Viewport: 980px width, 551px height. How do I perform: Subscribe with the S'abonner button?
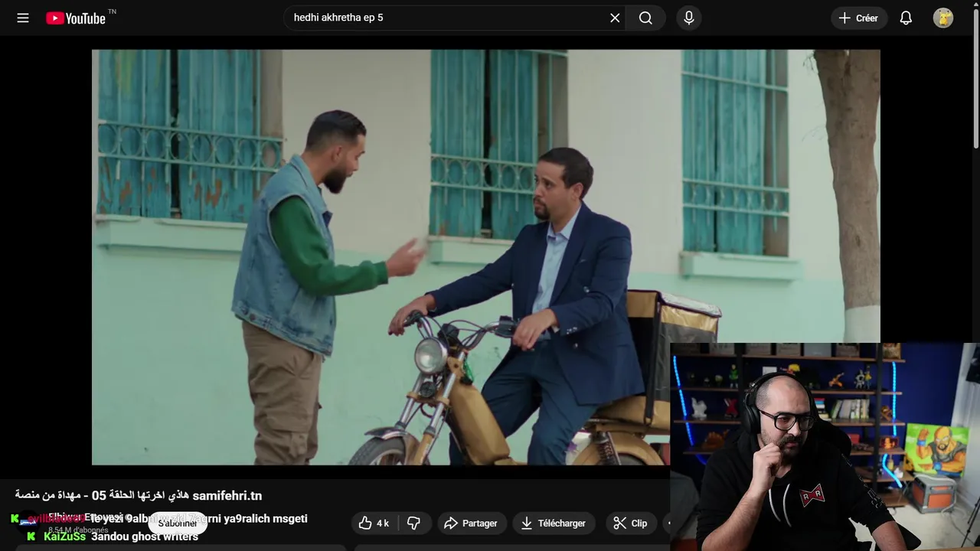(178, 523)
